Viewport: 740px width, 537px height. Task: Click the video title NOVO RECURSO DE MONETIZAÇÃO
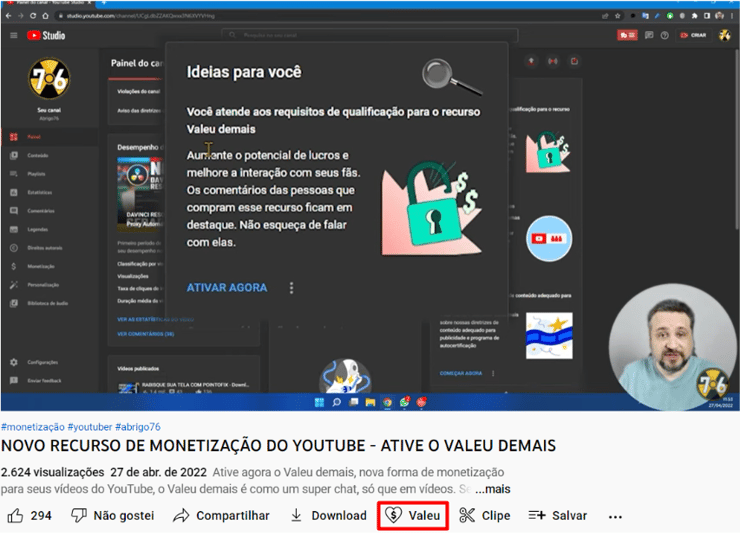[278, 446]
